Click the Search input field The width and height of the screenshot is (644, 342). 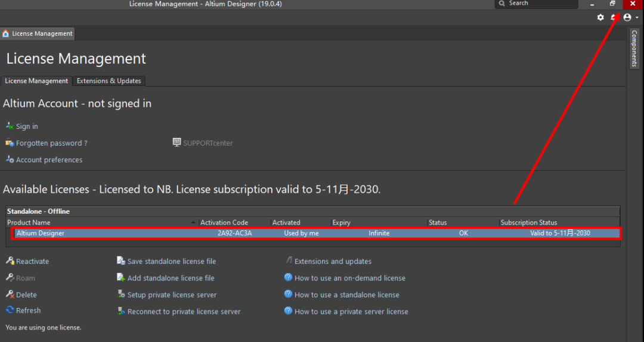(x=537, y=4)
